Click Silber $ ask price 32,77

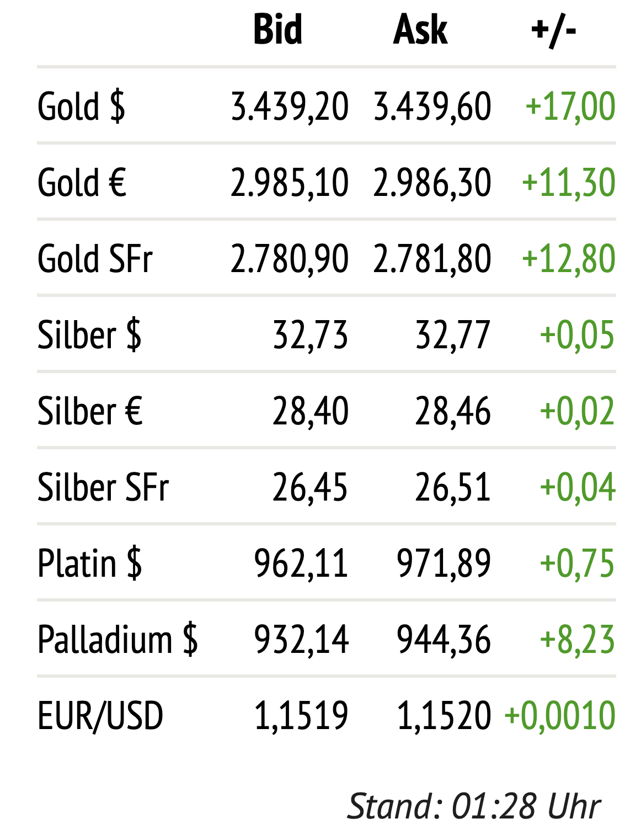click(453, 334)
